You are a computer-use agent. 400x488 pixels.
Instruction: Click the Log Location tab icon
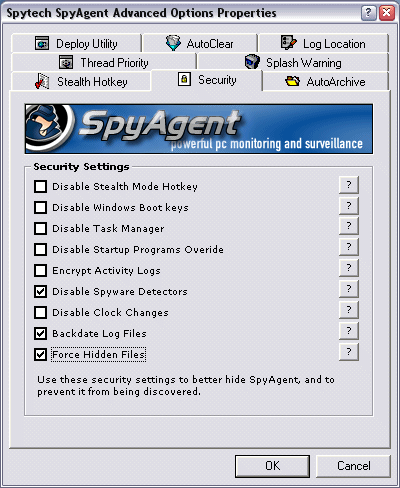click(x=288, y=43)
